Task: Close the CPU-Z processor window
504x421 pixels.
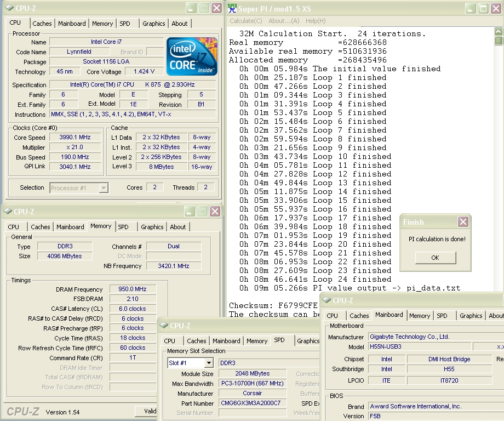Action: [217, 8]
